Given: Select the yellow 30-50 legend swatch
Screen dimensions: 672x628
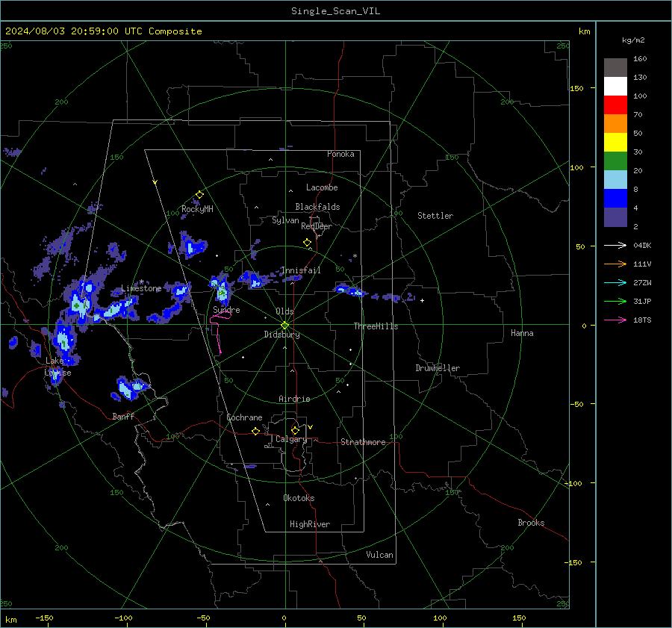Looking at the screenshot, I should pyautogui.click(x=615, y=143).
